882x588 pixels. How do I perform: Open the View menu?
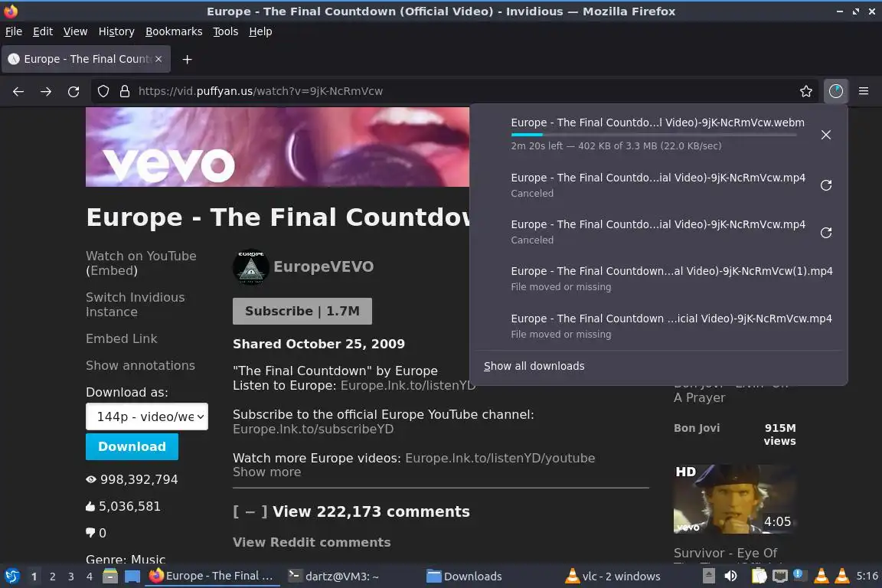75,31
